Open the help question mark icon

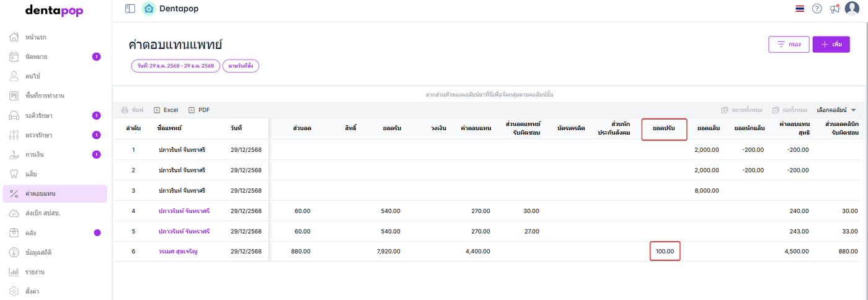[x=817, y=9]
